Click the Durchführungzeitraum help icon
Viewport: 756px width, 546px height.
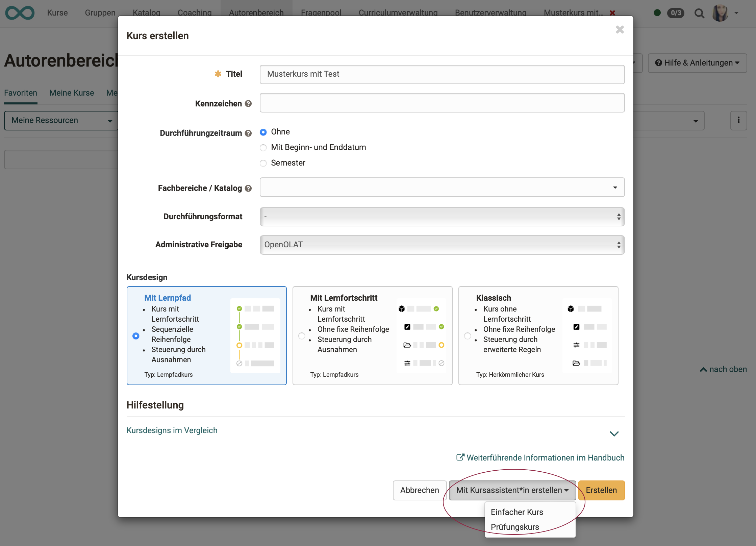click(x=248, y=133)
